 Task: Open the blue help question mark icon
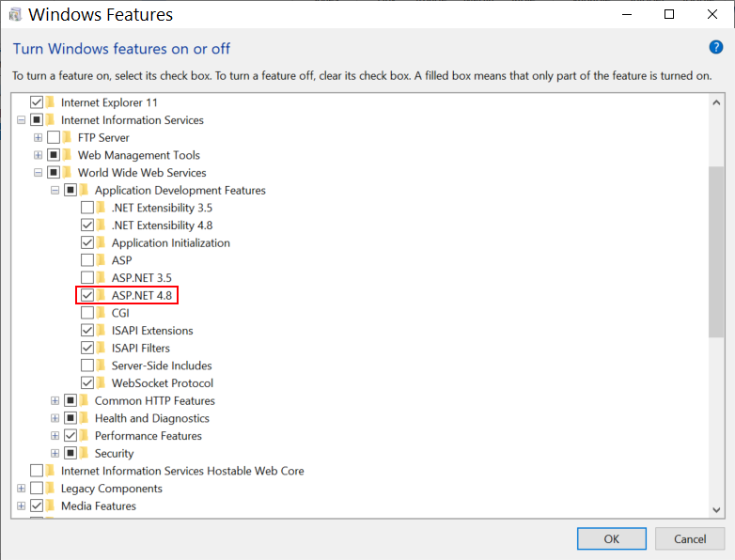coord(716,47)
